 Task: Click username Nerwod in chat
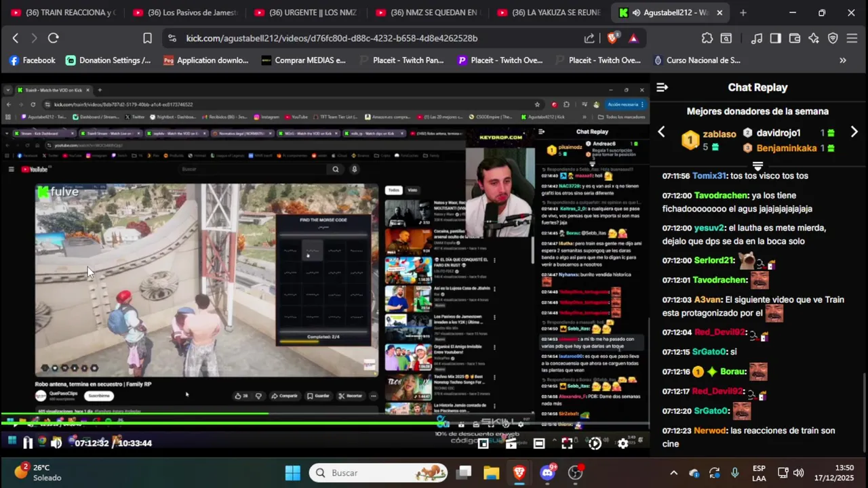710,430
